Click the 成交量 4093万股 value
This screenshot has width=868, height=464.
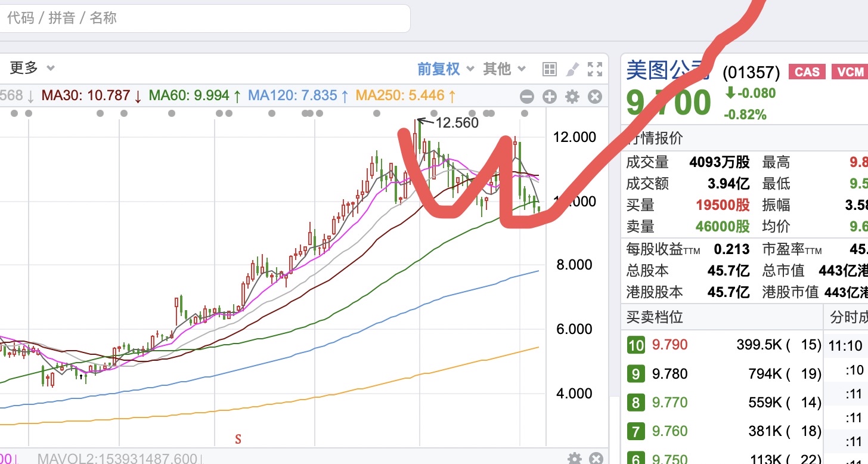720,162
